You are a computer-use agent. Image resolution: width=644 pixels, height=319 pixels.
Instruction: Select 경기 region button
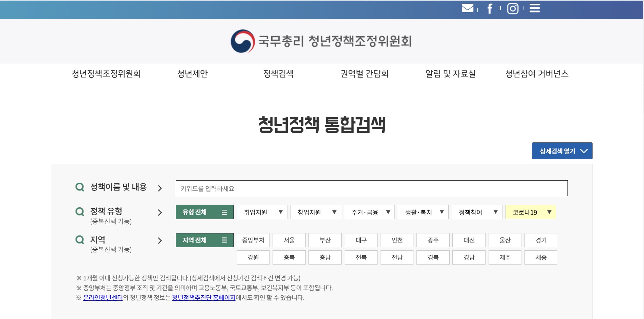point(541,240)
